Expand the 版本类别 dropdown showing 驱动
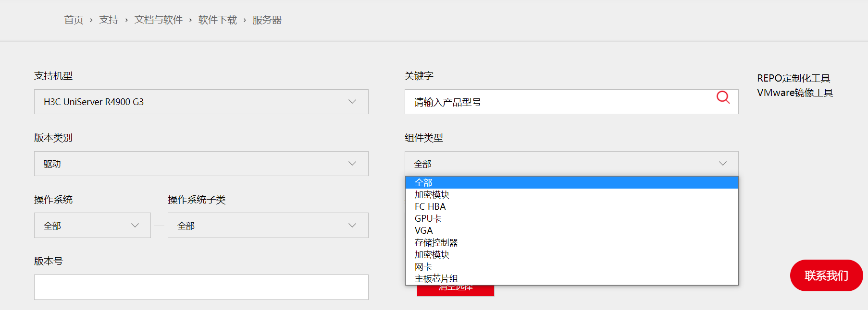 pos(201,164)
